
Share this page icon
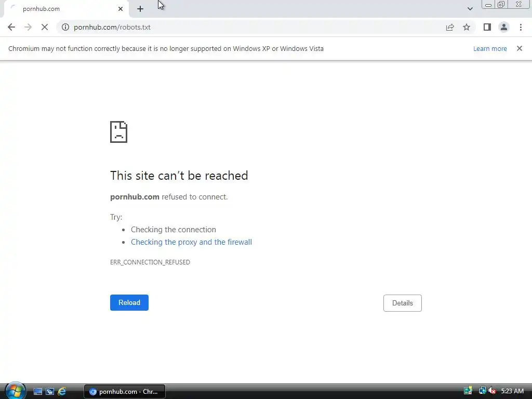tap(450, 27)
